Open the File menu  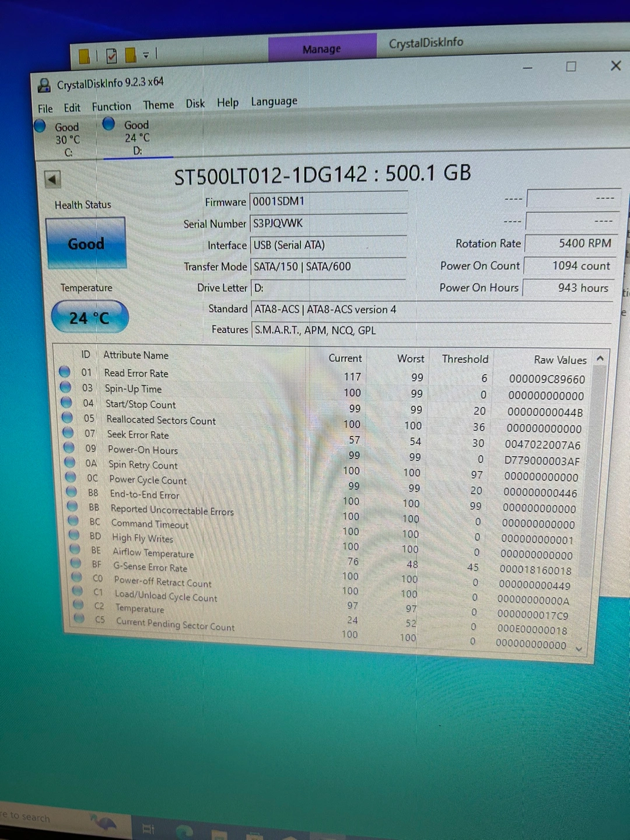[x=45, y=108]
